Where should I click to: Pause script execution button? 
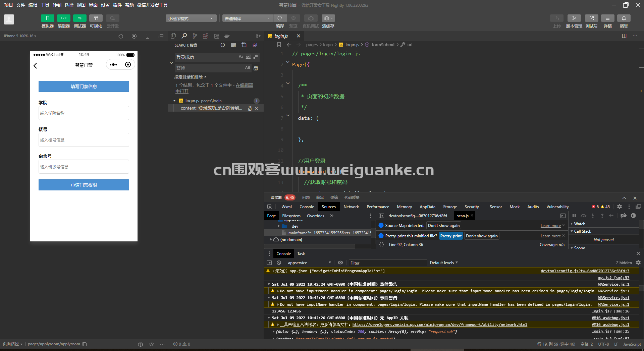coord(574,216)
